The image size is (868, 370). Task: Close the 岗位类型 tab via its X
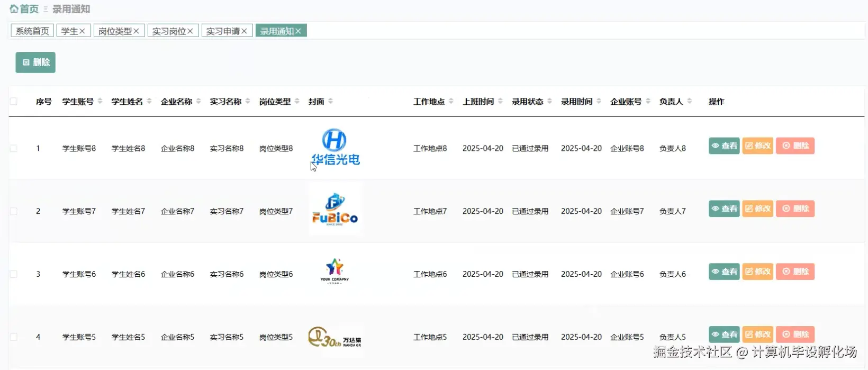tap(136, 31)
